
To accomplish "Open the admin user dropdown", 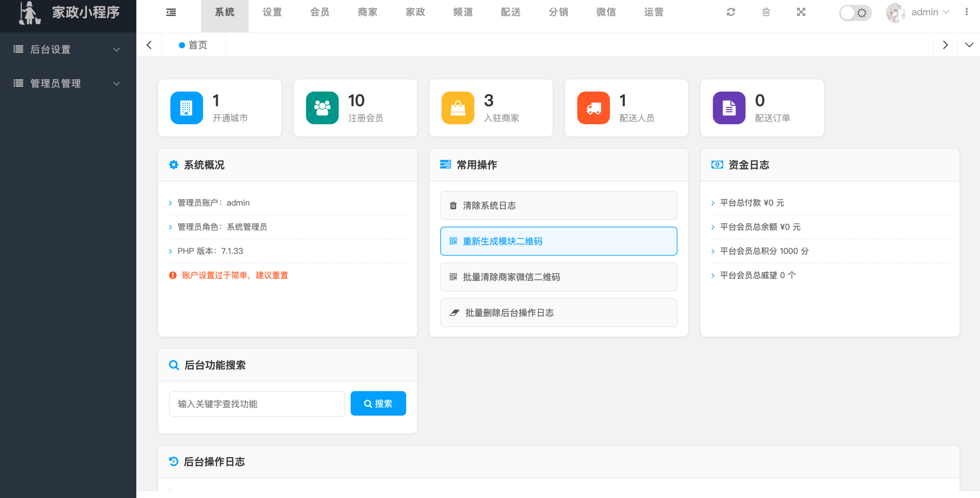I will click(x=930, y=12).
